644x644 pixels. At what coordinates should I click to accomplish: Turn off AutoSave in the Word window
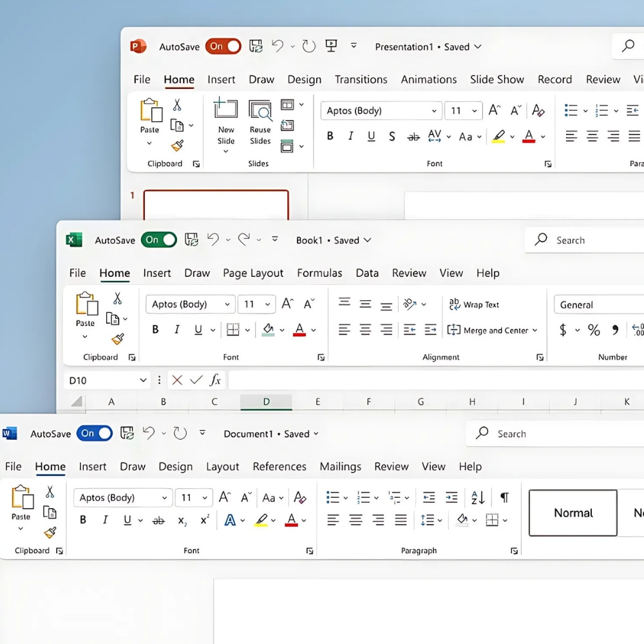[x=95, y=433]
